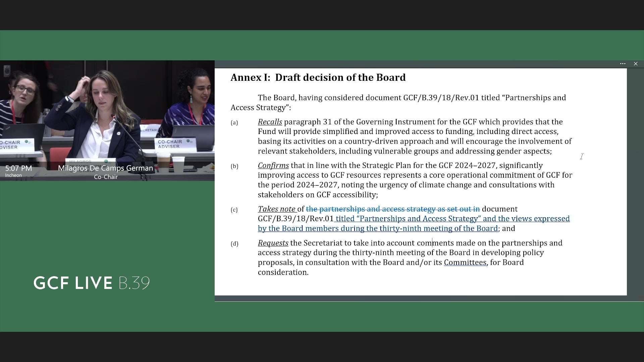Click the underlined word Requests

coord(273,243)
